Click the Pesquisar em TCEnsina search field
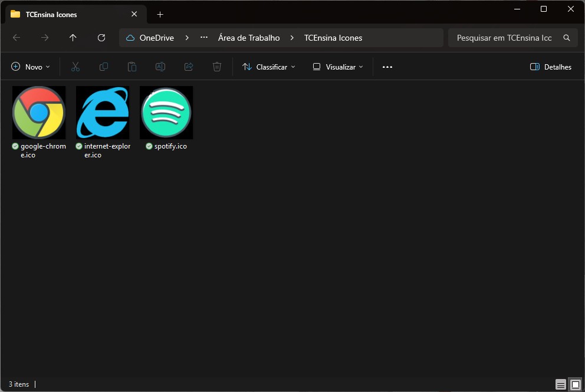Screen dimensions: 585x392 pos(504,38)
